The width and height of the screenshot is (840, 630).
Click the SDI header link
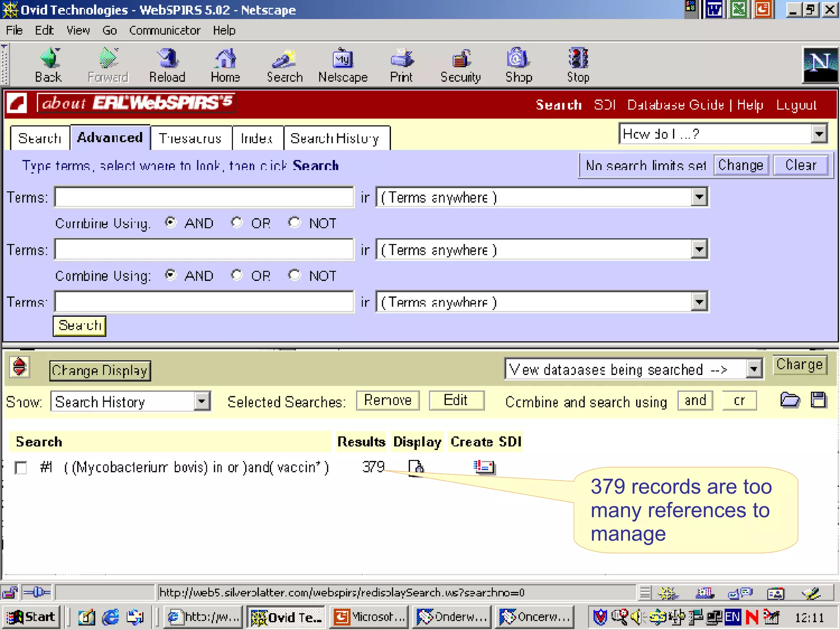point(605,105)
